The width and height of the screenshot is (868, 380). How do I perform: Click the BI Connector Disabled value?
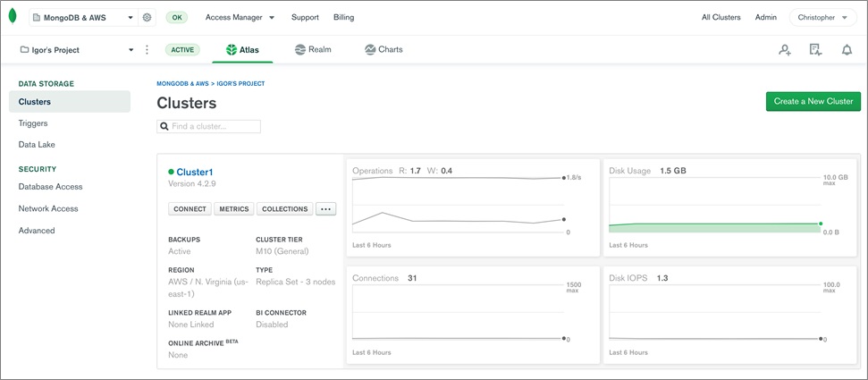[272, 324]
